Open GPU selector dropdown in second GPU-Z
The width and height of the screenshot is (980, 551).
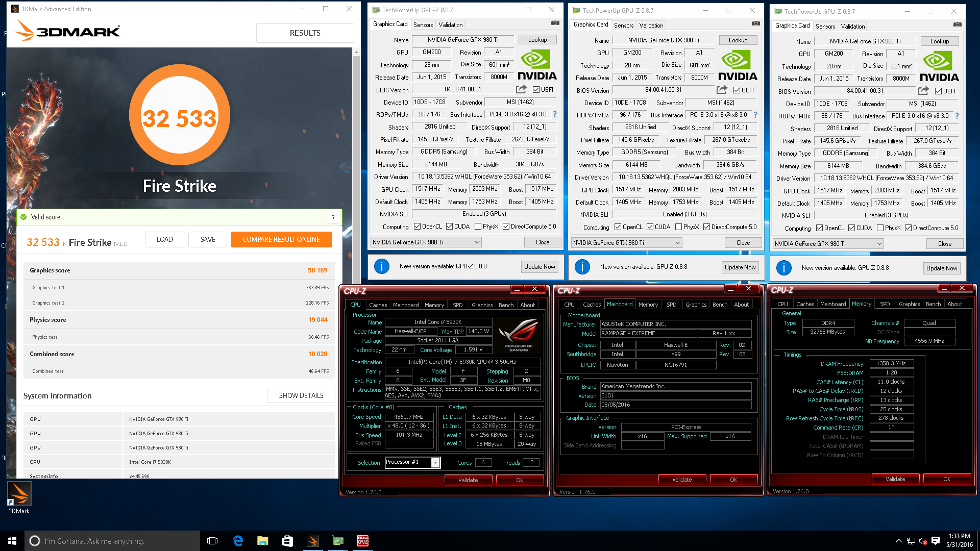tap(627, 243)
